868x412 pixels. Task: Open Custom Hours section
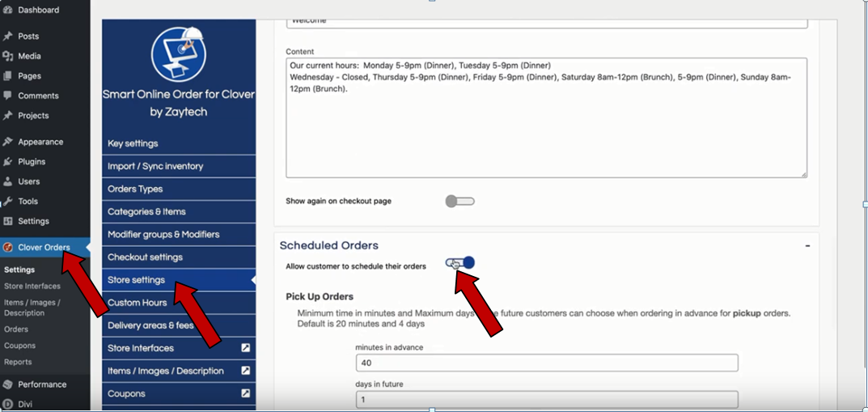[179, 303]
